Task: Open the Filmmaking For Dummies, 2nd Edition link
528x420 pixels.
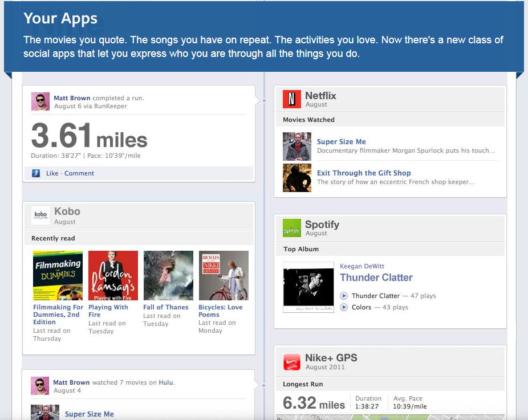Action: point(58,315)
